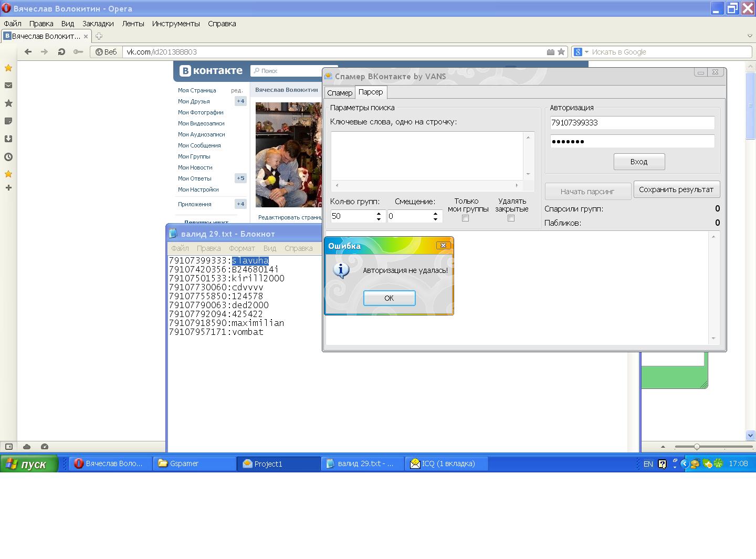This screenshot has width=756, height=559.
Task: Click the Opera zoom slider handle
Action: [x=697, y=447]
